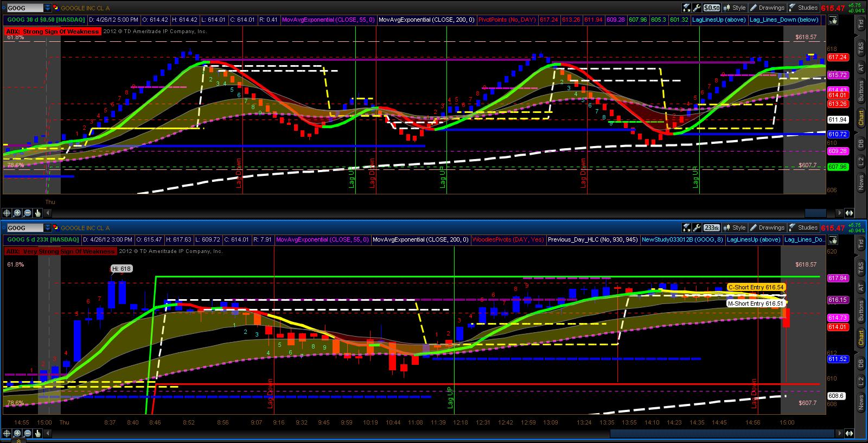
Task: Open the News side tab of lower chart
Action: (x=861, y=402)
